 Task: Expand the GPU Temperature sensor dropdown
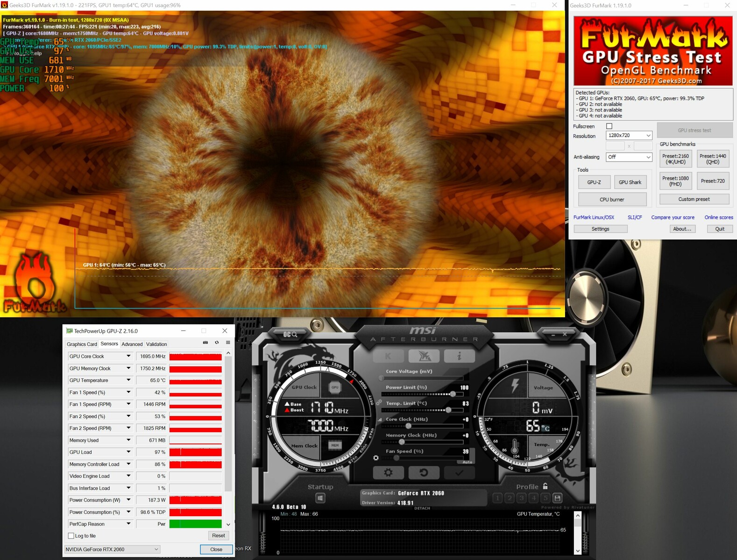pos(128,380)
